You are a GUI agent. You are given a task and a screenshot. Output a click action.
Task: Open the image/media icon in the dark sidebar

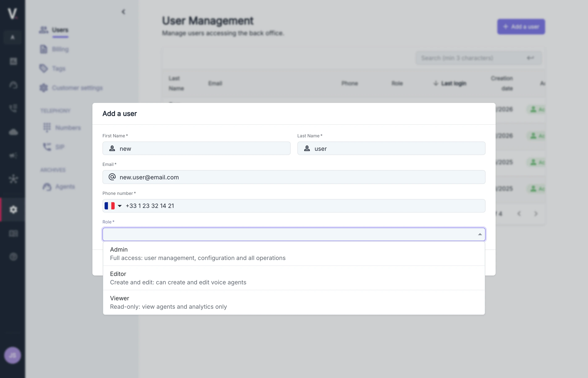coord(13,61)
